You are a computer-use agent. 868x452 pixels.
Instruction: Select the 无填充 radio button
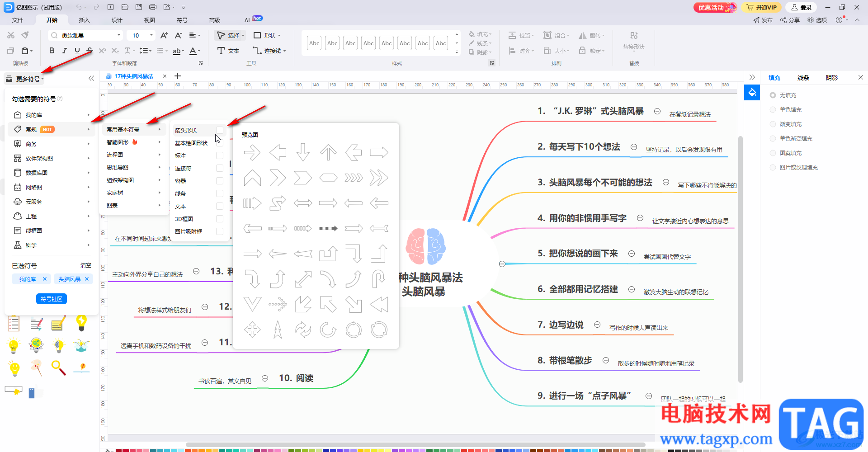click(773, 95)
